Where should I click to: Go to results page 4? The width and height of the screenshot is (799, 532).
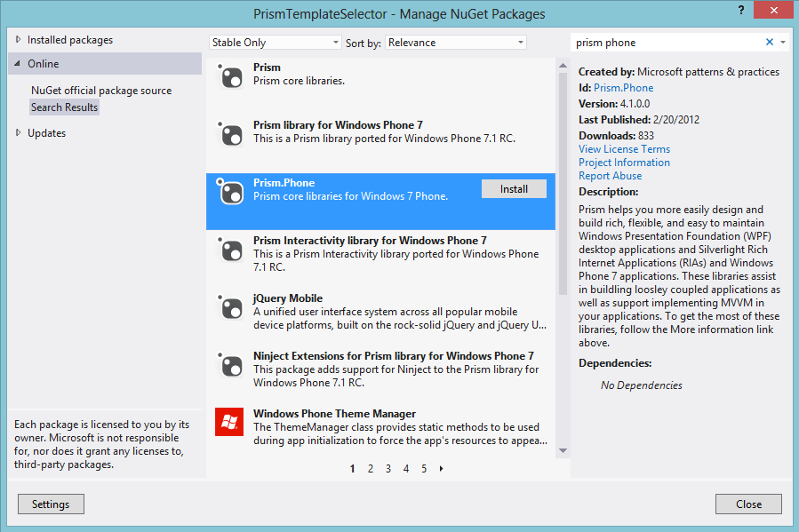coord(406,469)
